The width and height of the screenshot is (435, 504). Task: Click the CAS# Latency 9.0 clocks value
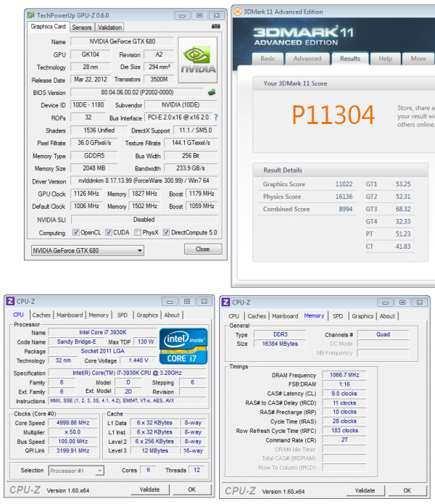coord(344,394)
